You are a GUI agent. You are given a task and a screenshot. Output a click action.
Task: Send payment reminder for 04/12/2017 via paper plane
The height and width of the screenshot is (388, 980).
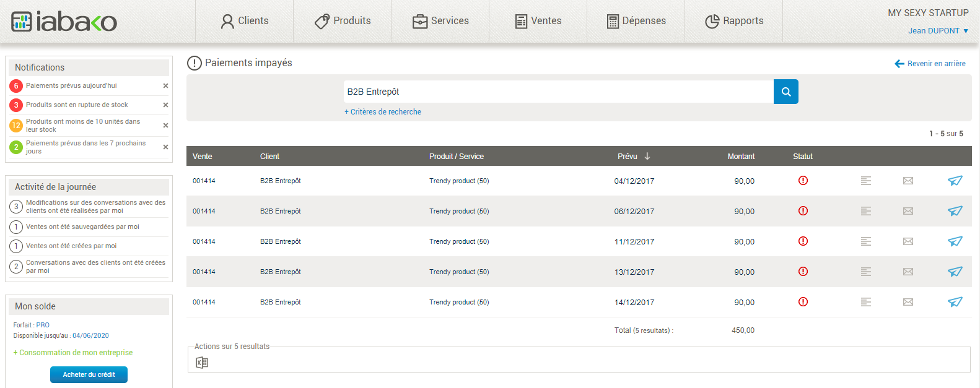click(x=955, y=181)
